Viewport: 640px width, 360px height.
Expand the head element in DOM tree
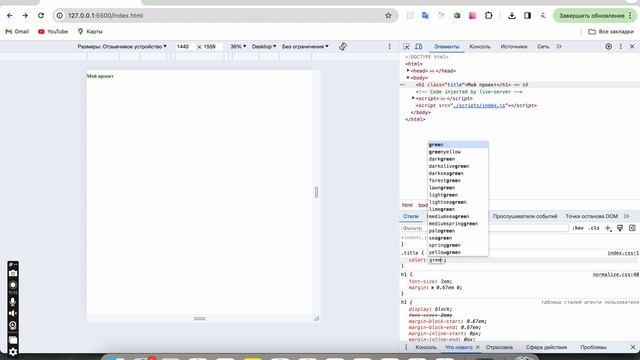(408, 71)
